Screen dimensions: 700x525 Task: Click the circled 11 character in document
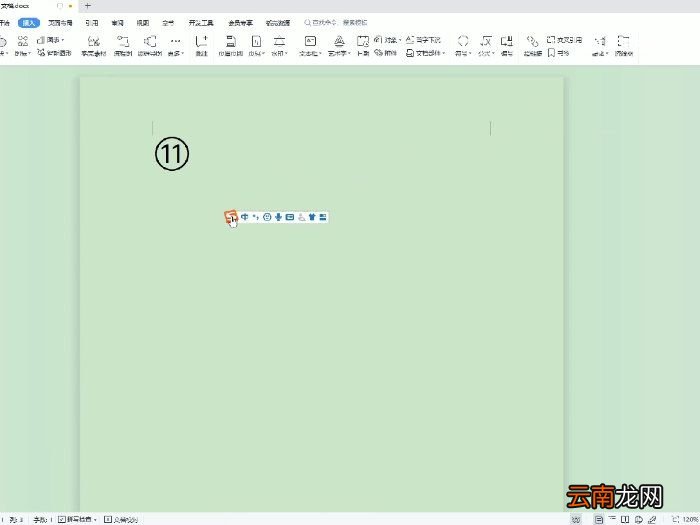pos(172,154)
